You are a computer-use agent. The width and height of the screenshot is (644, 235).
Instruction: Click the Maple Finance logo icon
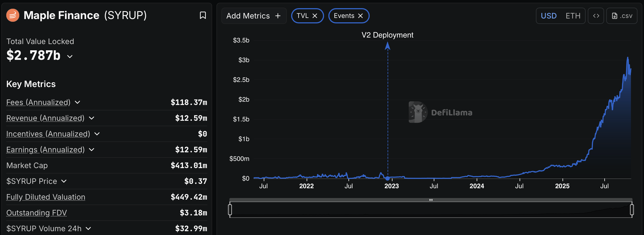[x=13, y=15]
